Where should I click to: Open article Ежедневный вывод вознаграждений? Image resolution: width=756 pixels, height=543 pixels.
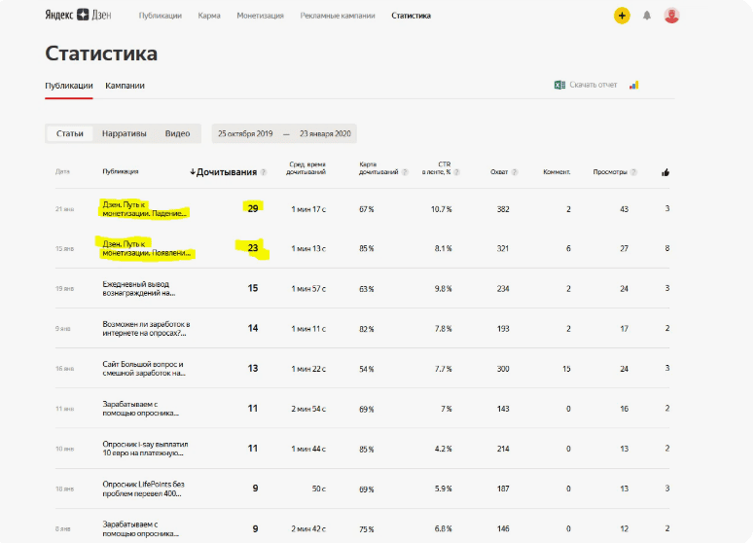pos(138,288)
